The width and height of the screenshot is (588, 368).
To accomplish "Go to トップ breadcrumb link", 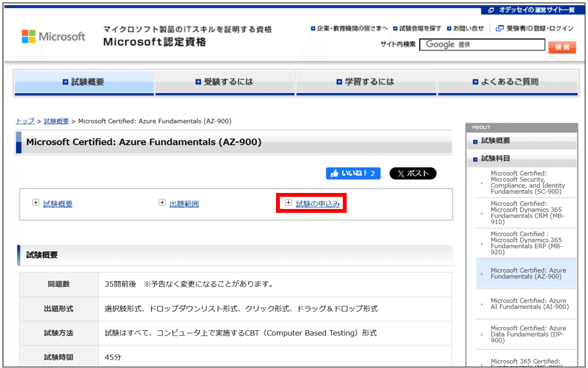I will click(x=25, y=121).
